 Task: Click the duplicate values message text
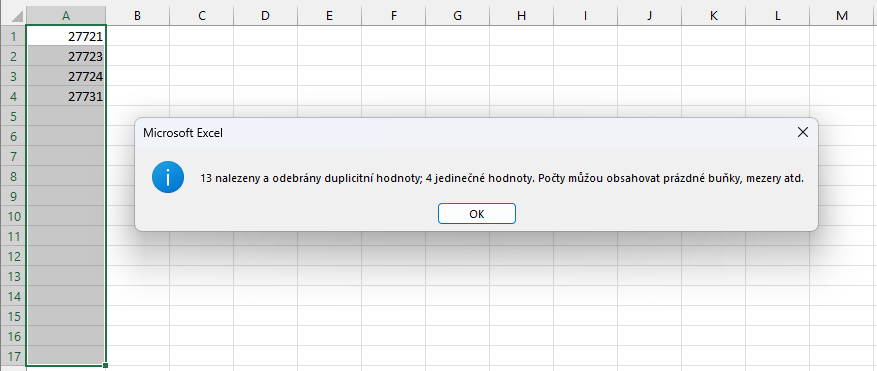(x=502, y=179)
